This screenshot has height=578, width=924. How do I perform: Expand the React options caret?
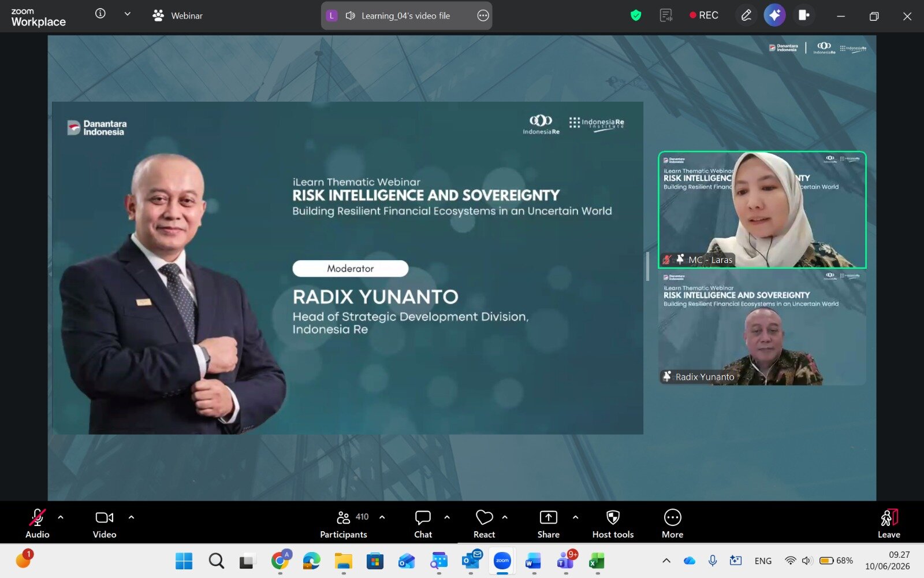coord(505,517)
